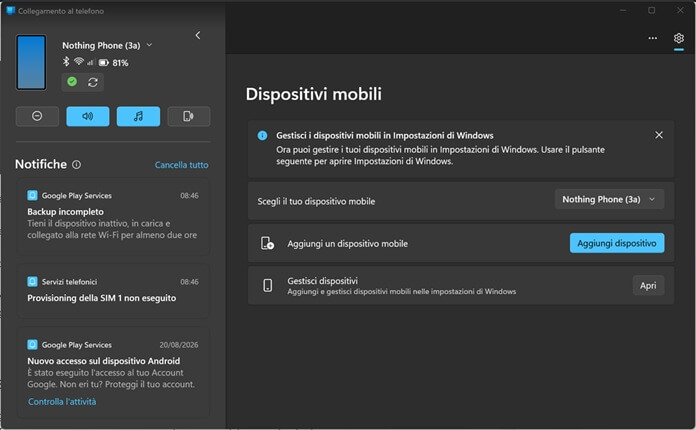The width and height of the screenshot is (696, 430).
Task: Toggle the find phone ring button
Action: click(189, 116)
